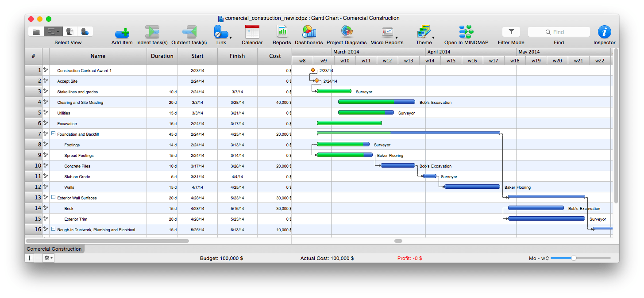This screenshot has width=644, height=298.
Task: Click the plus button to add a row
Action: point(29,258)
